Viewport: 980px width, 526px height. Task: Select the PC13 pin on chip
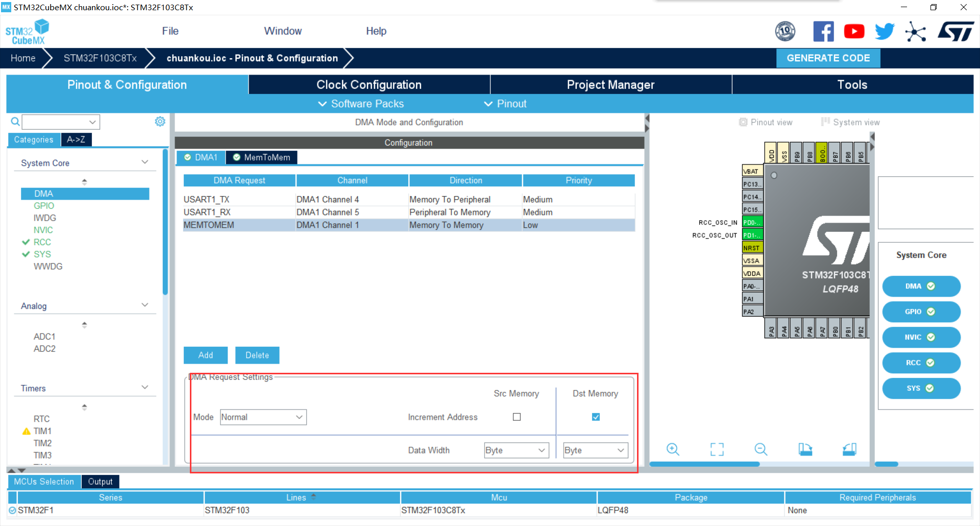click(752, 184)
